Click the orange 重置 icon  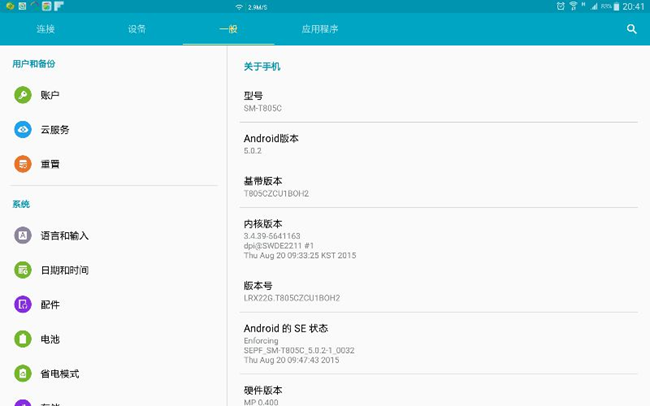tap(23, 164)
